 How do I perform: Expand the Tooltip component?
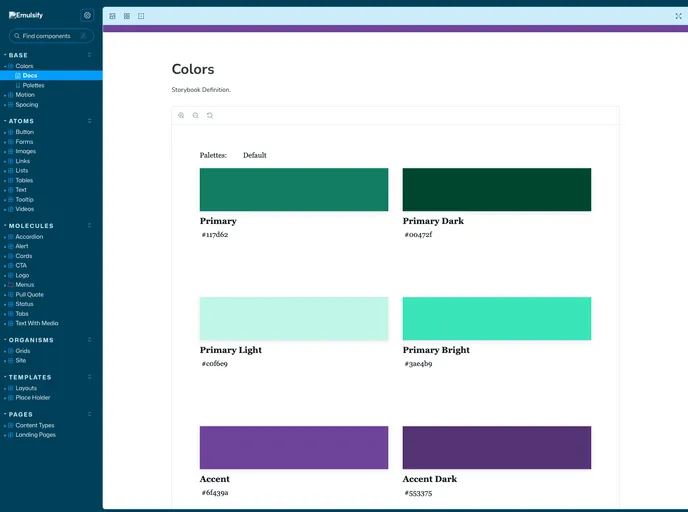(24, 200)
